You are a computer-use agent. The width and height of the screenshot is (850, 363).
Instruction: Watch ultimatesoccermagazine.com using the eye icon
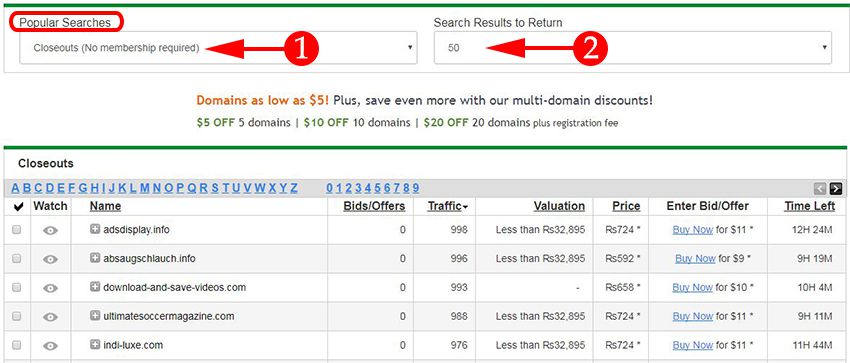point(50,316)
